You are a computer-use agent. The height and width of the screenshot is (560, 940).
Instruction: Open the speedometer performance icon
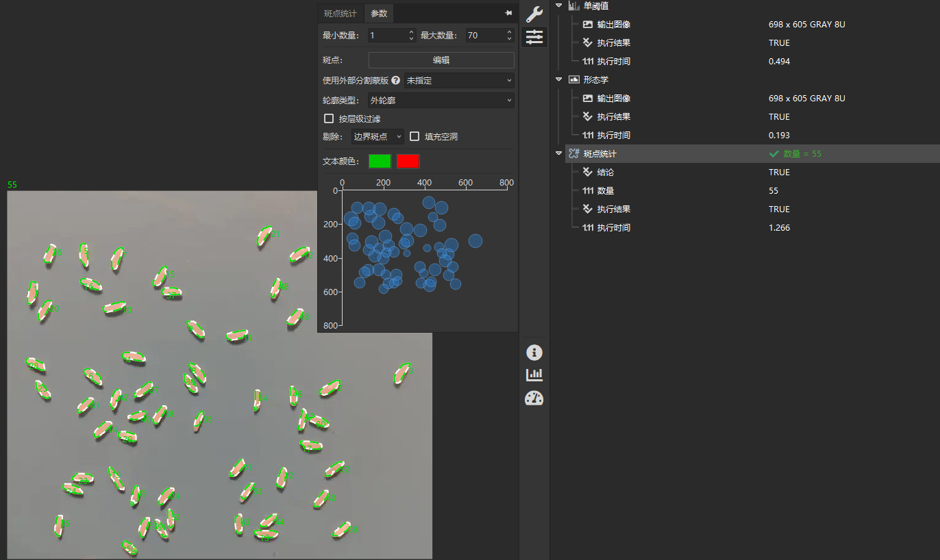(x=534, y=398)
